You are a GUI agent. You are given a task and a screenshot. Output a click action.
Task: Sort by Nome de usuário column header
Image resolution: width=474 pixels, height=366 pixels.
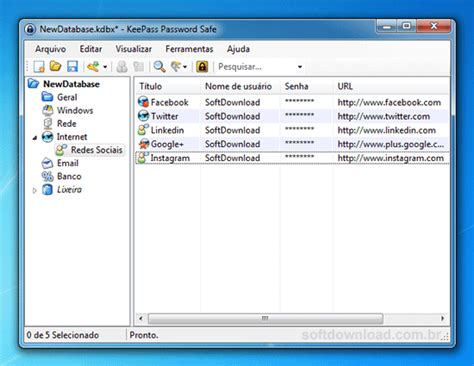click(x=240, y=86)
